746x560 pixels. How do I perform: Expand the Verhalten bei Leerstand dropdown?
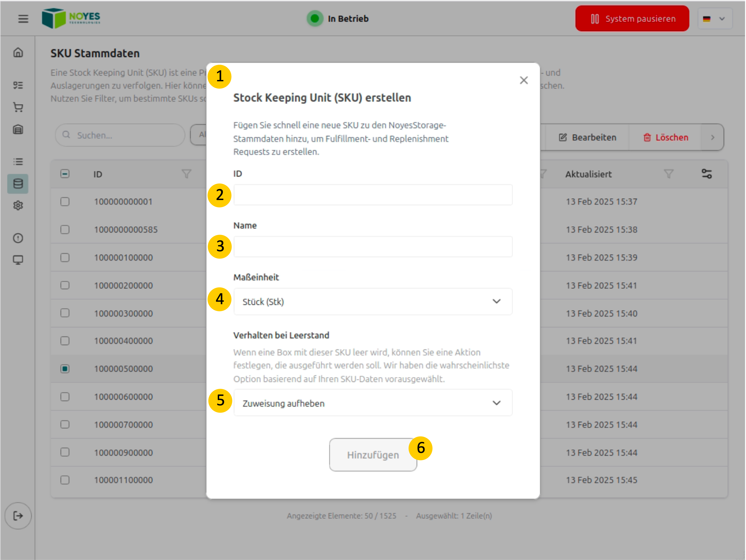pyautogui.click(x=373, y=403)
